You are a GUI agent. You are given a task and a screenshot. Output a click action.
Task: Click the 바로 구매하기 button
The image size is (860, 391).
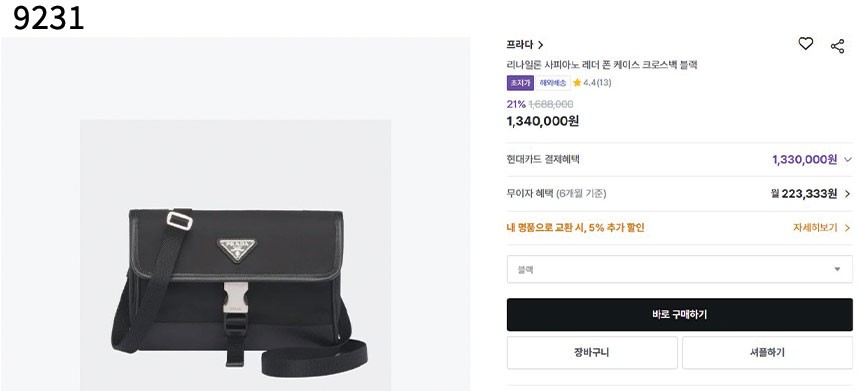coord(680,315)
